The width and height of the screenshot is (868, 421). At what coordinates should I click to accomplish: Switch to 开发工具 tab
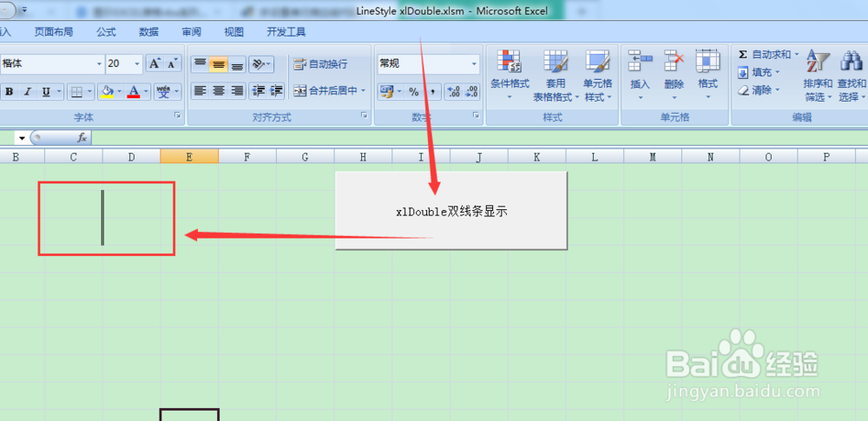click(286, 32)
